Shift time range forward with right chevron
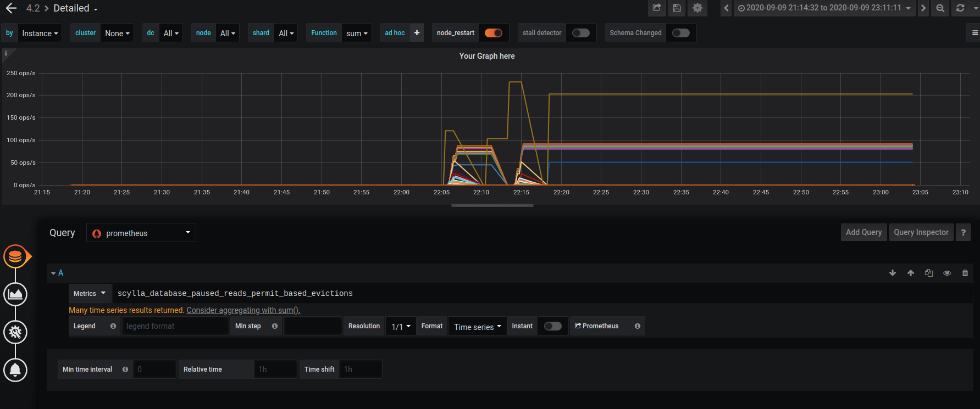Screen dimensions: 980x409 pyautogui.click(x=923, y=8)
